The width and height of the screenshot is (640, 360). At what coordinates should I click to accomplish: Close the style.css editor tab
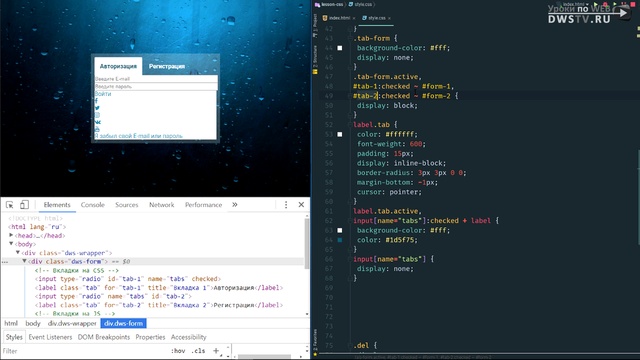[389, 18]
